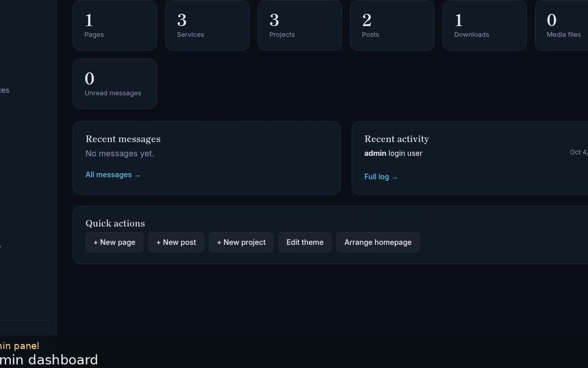Open the Pages stat card
Image resolution: width=588 pixels, height=368 pixels.
115,25
